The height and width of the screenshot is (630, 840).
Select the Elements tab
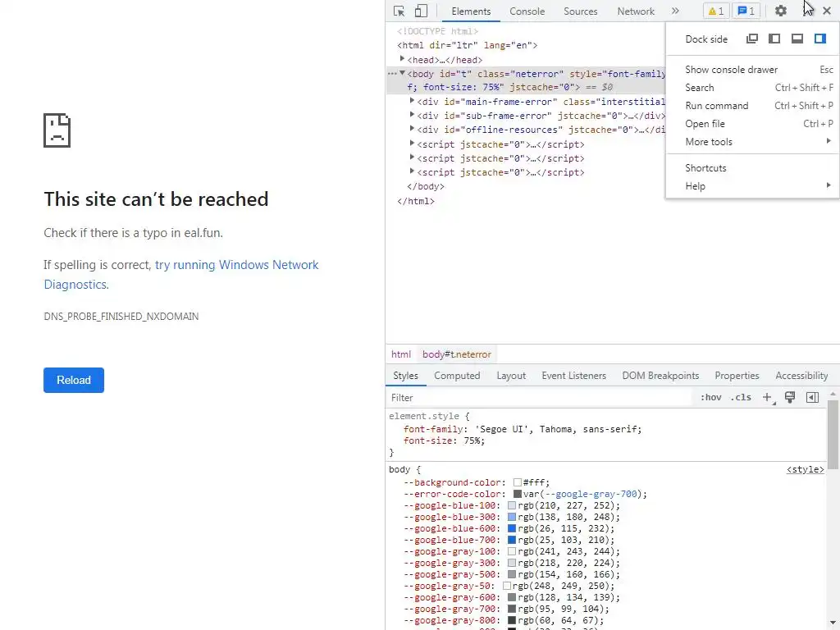click(x=471, y=11)
